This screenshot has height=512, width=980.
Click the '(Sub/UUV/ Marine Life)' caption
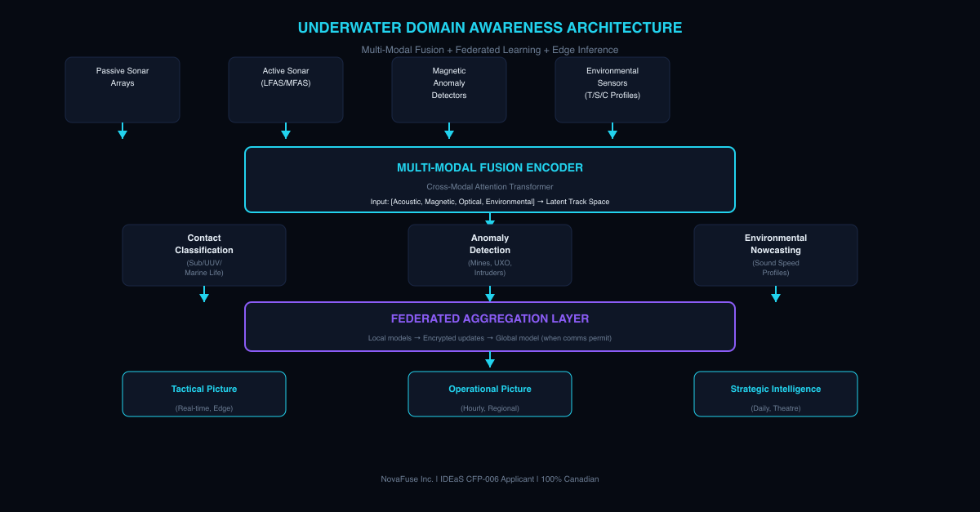[x=204, y=268]
